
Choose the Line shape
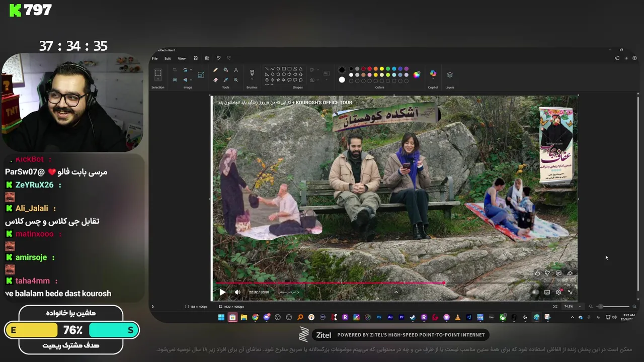coord(267,69)
